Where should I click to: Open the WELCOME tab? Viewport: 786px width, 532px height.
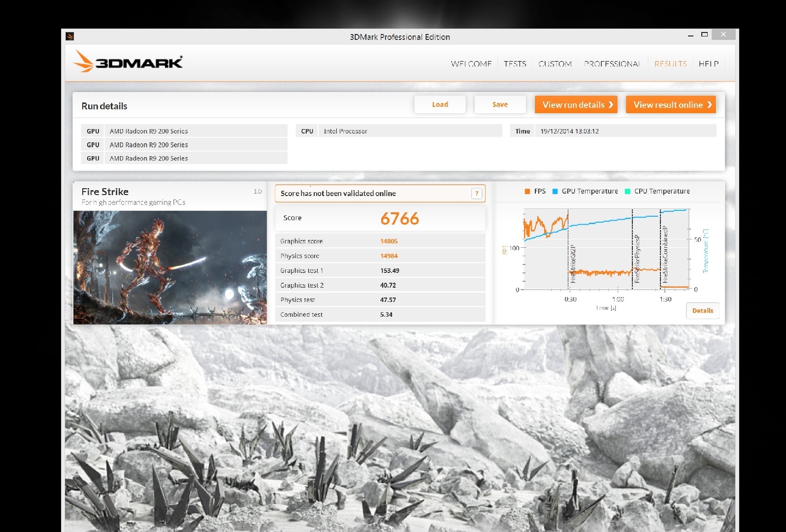coord(471,64)
